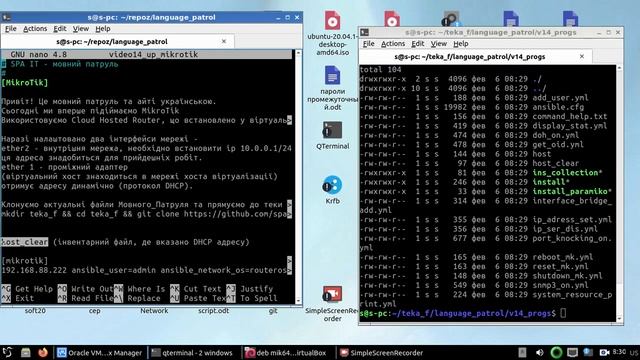640x360 pixels.
Task: Open SimpleScreenRecorder desktop shortcut icon
Action: point(332,294)
